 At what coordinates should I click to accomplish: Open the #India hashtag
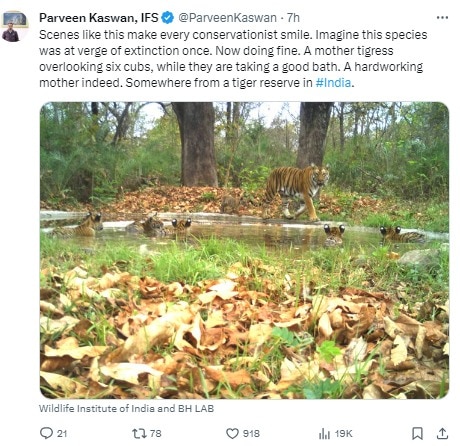click(333, 83)
